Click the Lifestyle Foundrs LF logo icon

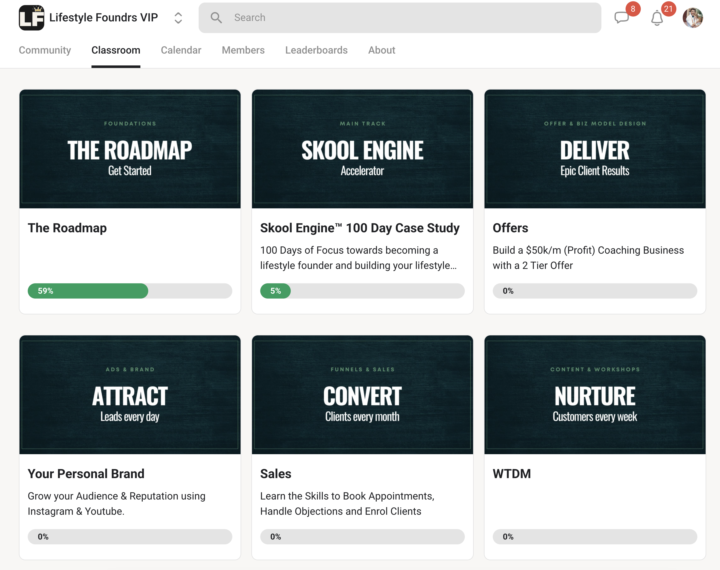click(31, 18)
